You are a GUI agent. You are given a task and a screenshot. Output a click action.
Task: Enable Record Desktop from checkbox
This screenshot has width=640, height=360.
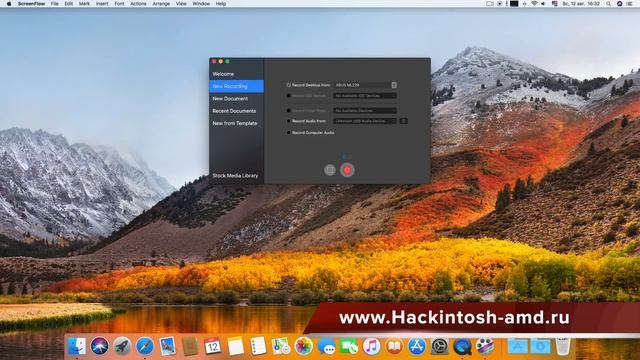289,85
